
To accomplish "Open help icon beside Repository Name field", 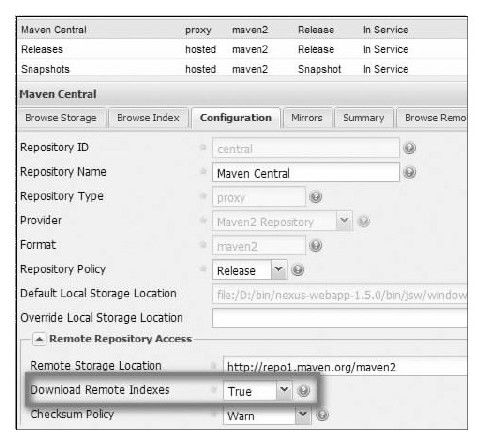I will (409, 172).
